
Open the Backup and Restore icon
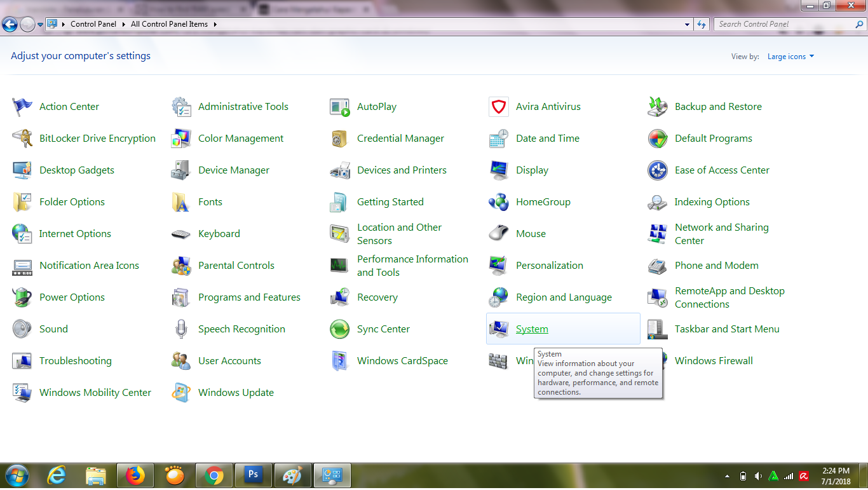pos(658,107)
